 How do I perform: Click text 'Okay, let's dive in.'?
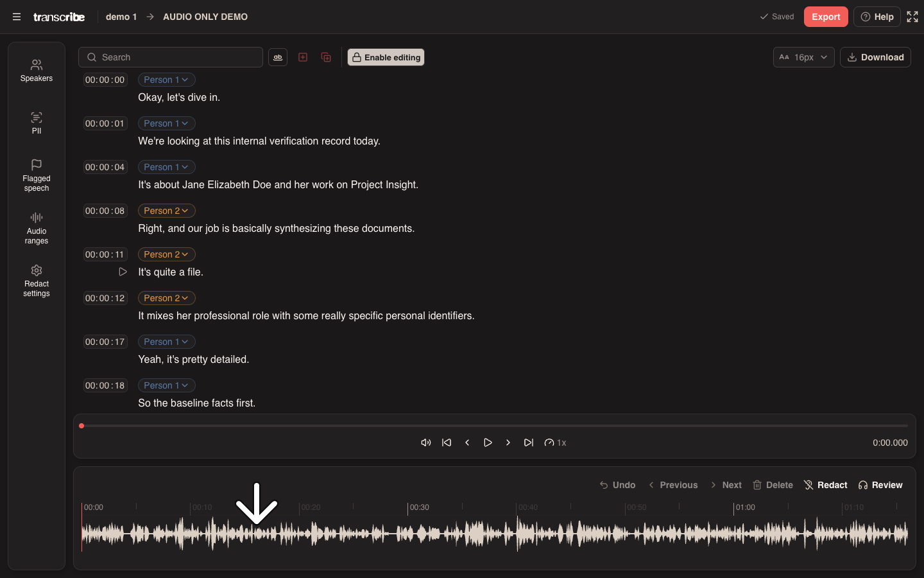pos(179,98)
